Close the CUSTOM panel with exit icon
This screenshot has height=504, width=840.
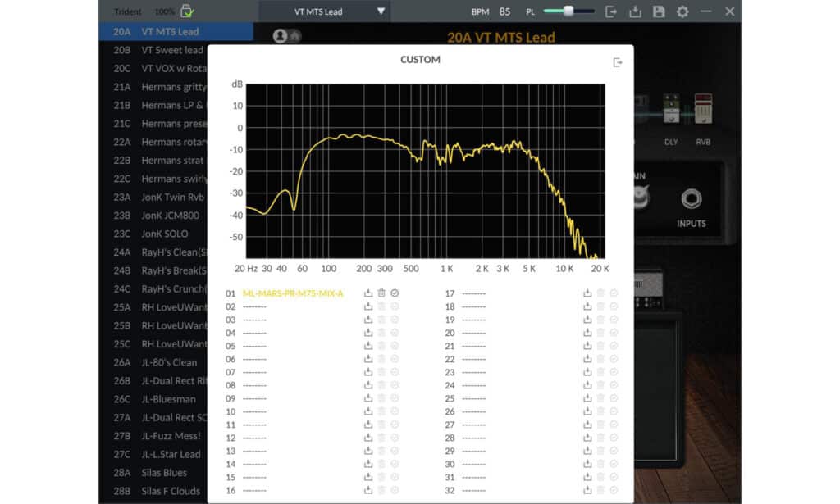click(x=618, y=62)
